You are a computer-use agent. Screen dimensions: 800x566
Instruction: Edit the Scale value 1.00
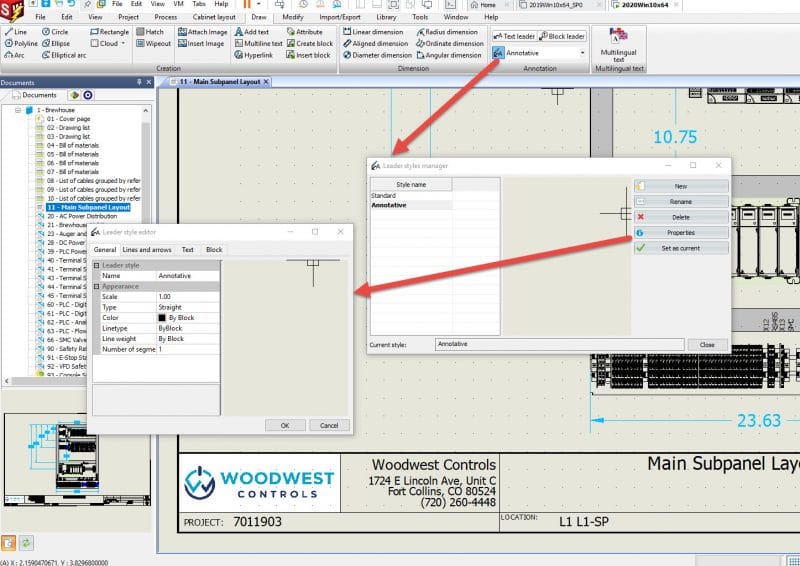click(x=188, y=297)
